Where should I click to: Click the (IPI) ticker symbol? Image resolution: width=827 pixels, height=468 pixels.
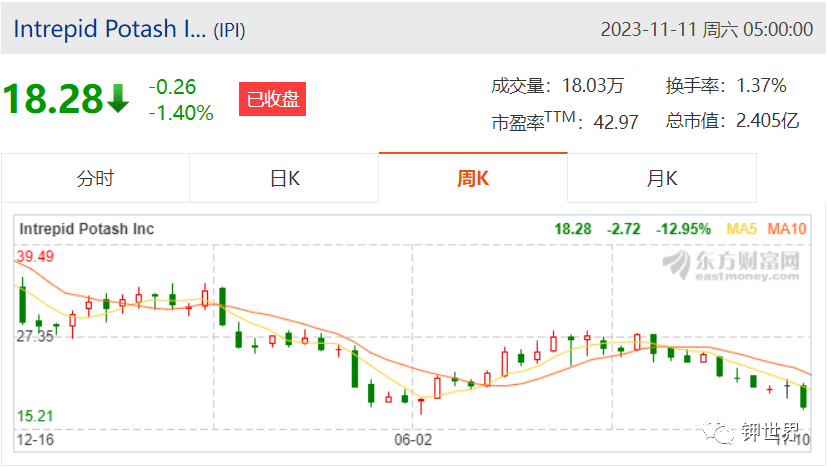[229, 31]
